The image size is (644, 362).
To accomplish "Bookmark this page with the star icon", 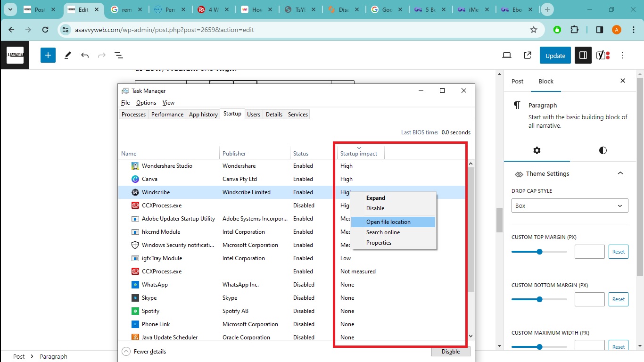I will click(x=534, y=30).
